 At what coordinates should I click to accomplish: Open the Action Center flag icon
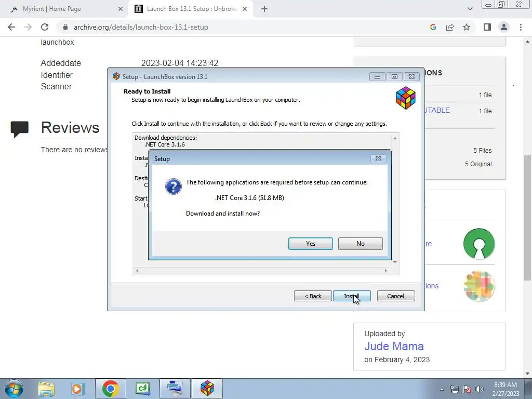(467, 389)
